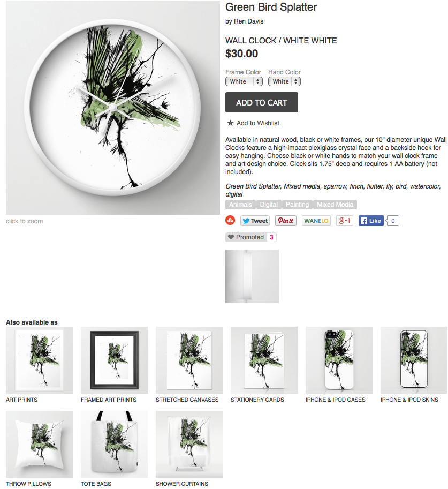Open the Ren Davis artist link
448x489 pixels.
click(x=248, y=21)
